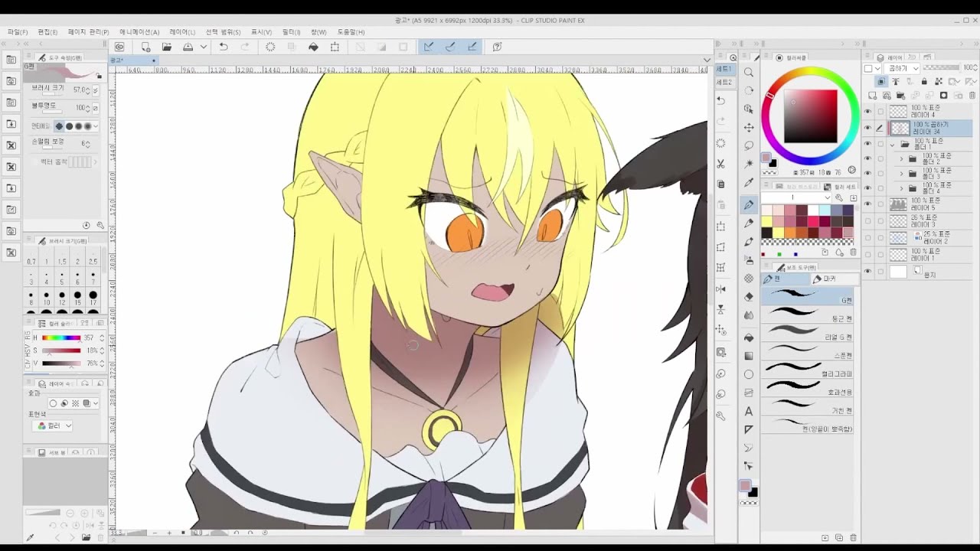Hide layer 레이어 4 with eye icon

click(x=867, y=112)
